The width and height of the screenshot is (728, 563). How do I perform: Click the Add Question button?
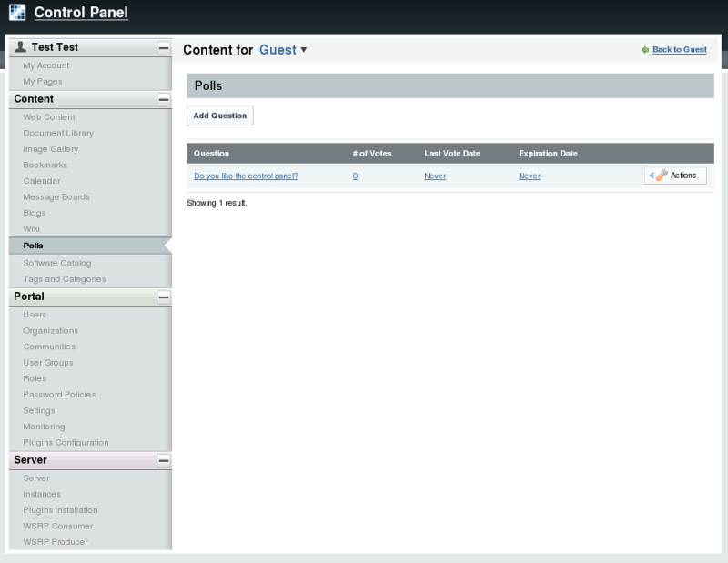(220, 116)
